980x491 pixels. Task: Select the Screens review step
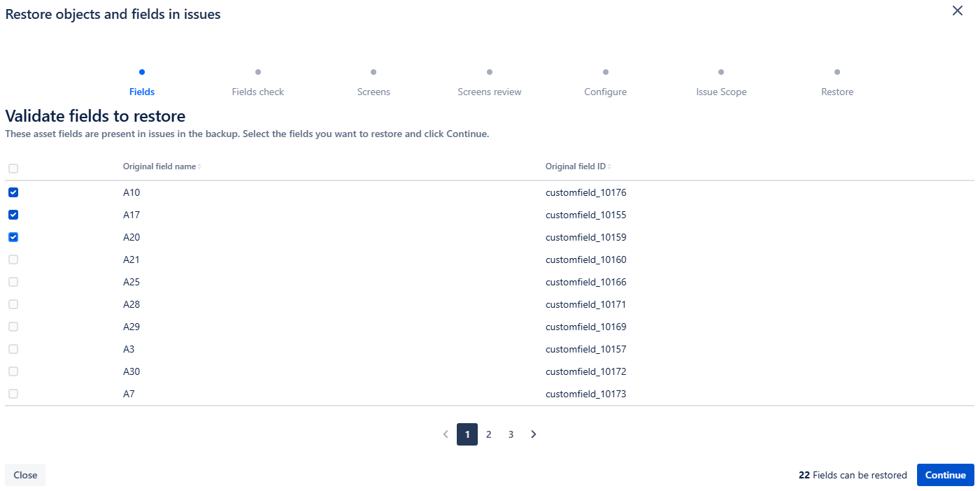pos(490,92)
